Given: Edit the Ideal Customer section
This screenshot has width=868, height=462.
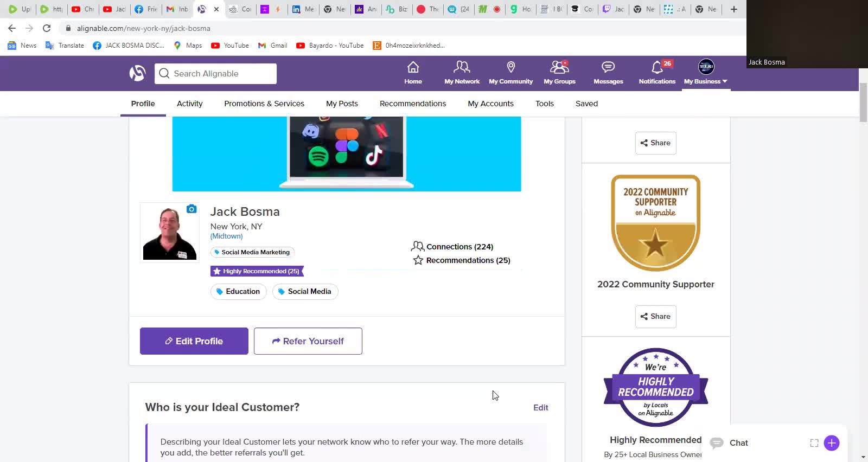Looking at the screenshot, I should click(540, 408).
